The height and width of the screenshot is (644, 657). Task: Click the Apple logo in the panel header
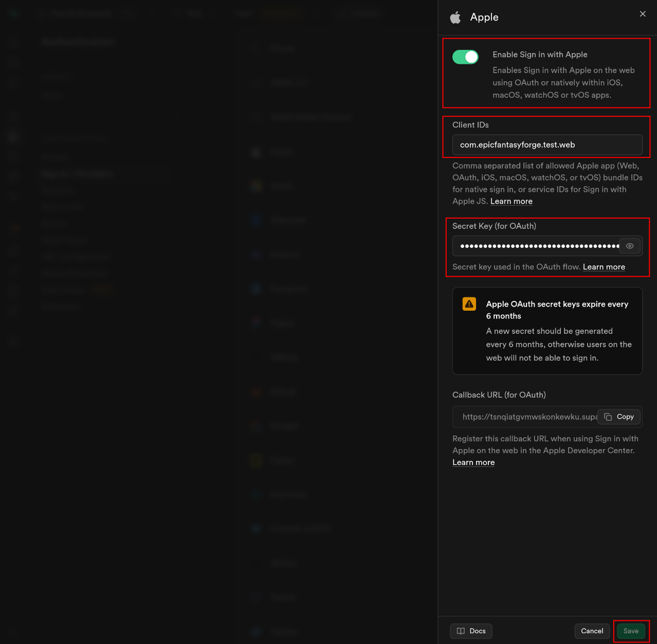(455, 18)
